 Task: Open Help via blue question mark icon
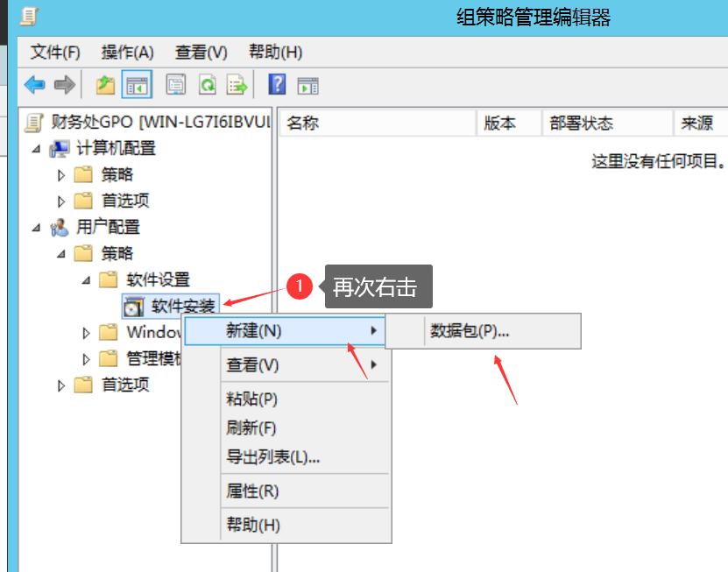point(277,84)
